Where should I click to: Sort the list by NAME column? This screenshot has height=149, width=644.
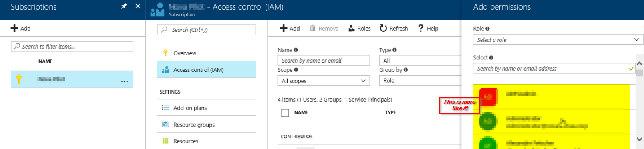301,112
